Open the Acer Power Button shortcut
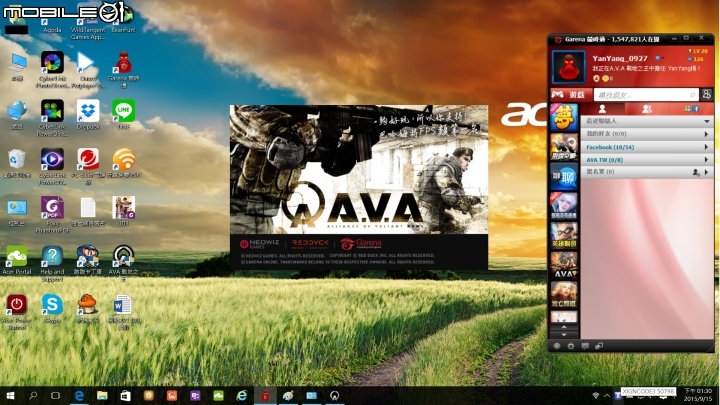The height and width of the screenshot is (405, 720). pos(17,312)
